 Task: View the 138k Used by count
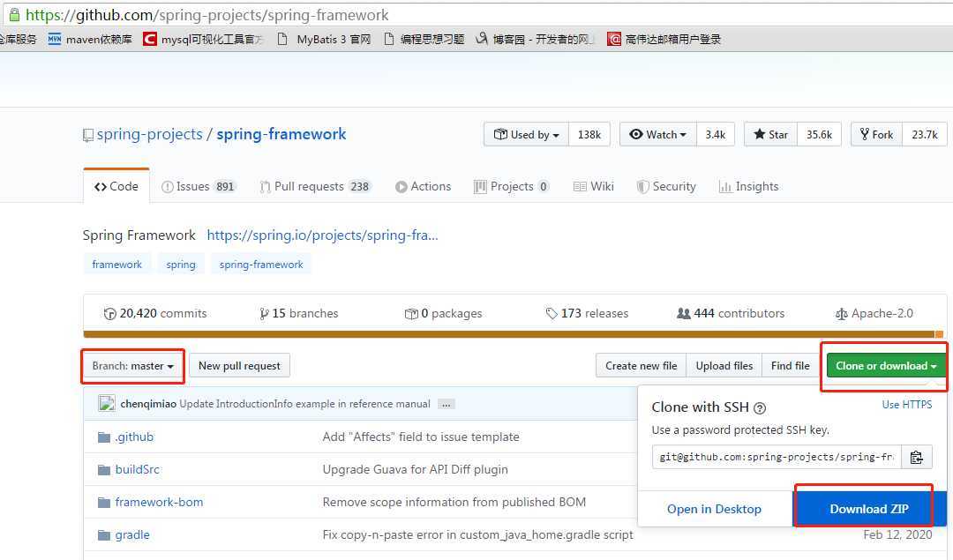point(589,135)
